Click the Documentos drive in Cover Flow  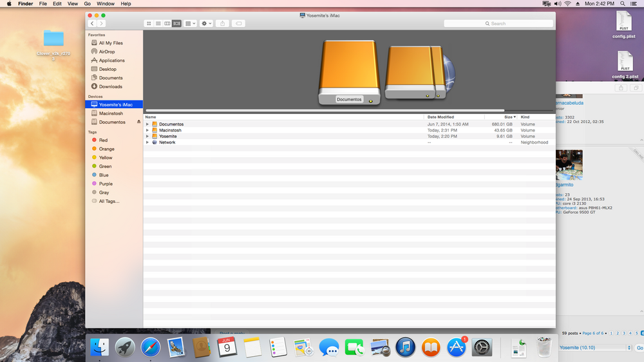pyautogui.click(x=349, y=72)
